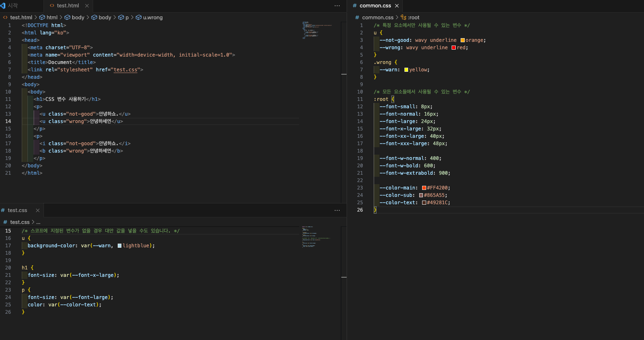Screen dimensions: 644x340
Task: Close the test.html editor tab
Action: (87, 6)
